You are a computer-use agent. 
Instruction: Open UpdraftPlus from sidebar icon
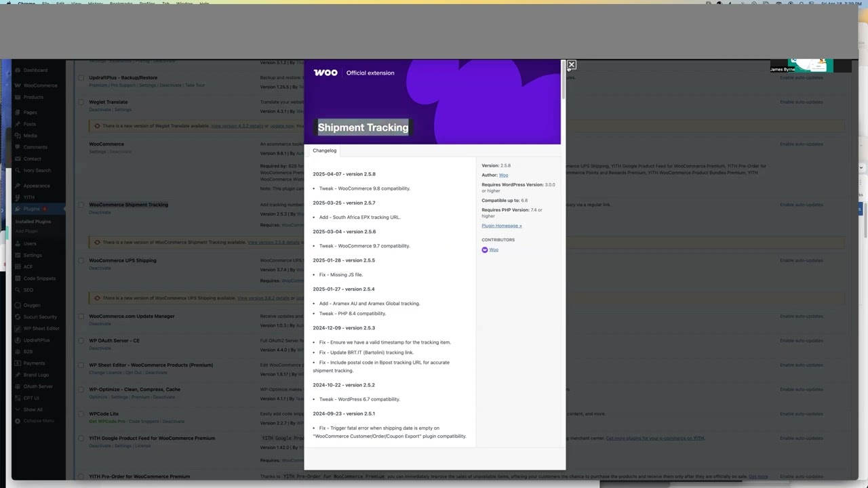[x=17, y=340]
